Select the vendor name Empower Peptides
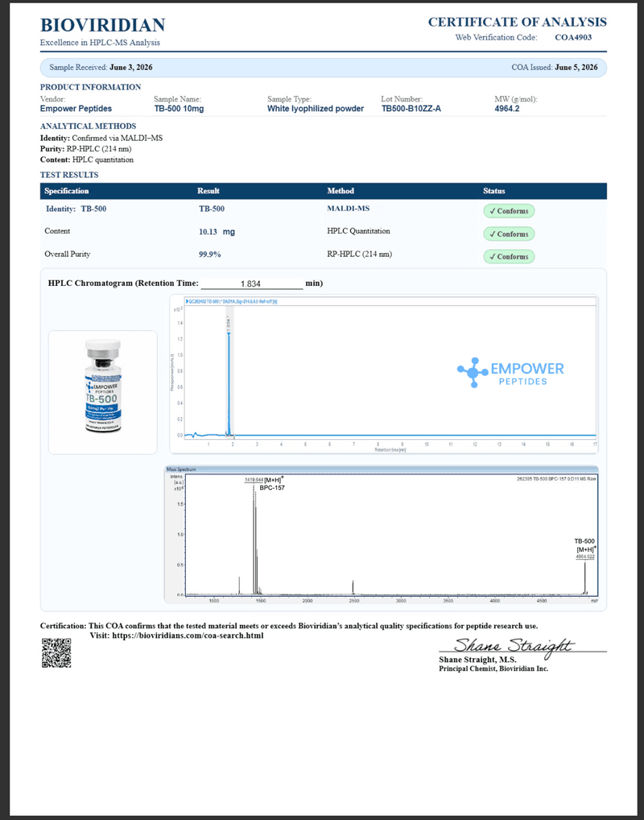The width and height of the screenshot is (644, 820). tap(76, 109)
